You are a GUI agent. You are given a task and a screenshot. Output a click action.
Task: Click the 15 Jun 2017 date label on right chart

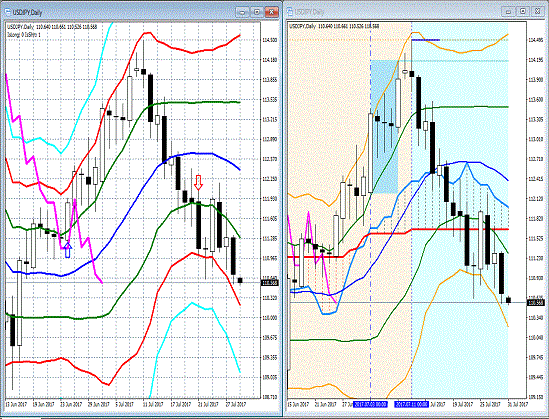click(x=298, y=404)
